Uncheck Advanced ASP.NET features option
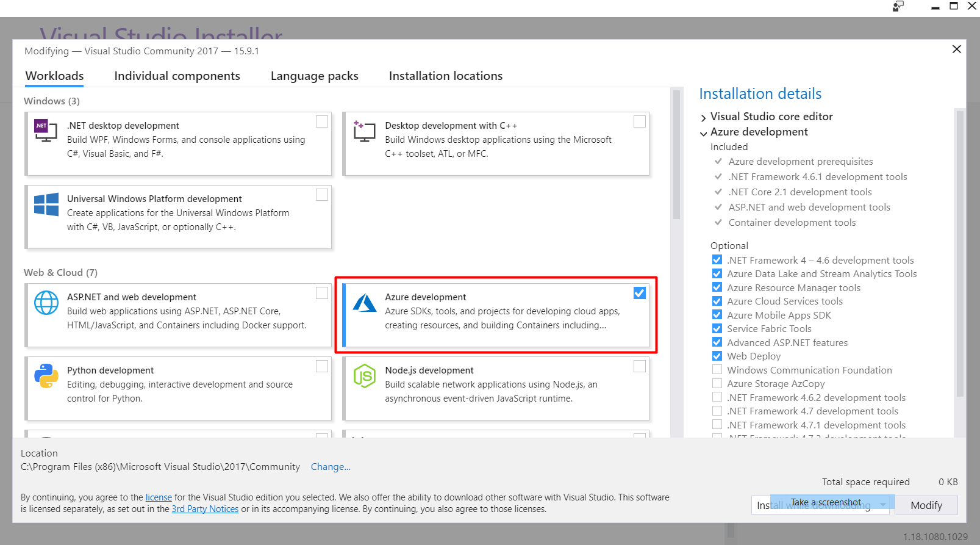Viewport: 980px width, 545px height. click(x=717, y=342)
